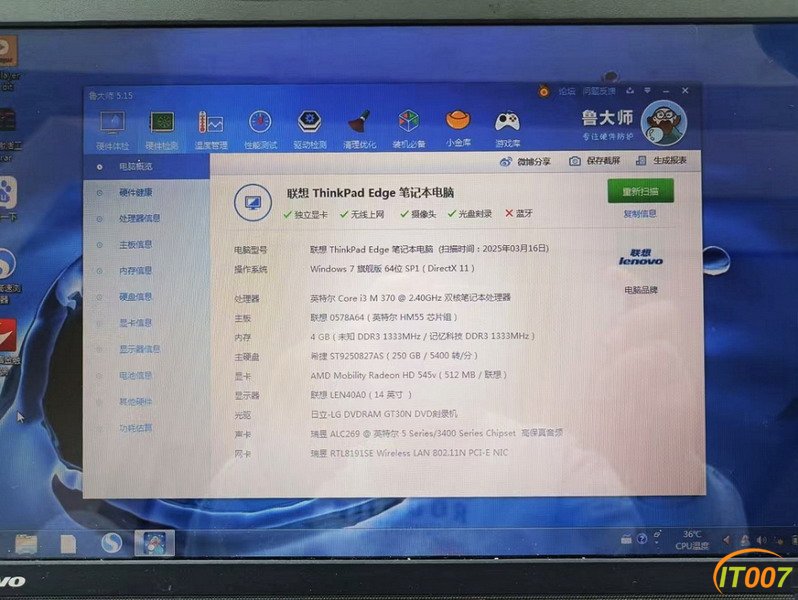
Task: Click the 联想 LEN40A0 display text
Action: 361,395
